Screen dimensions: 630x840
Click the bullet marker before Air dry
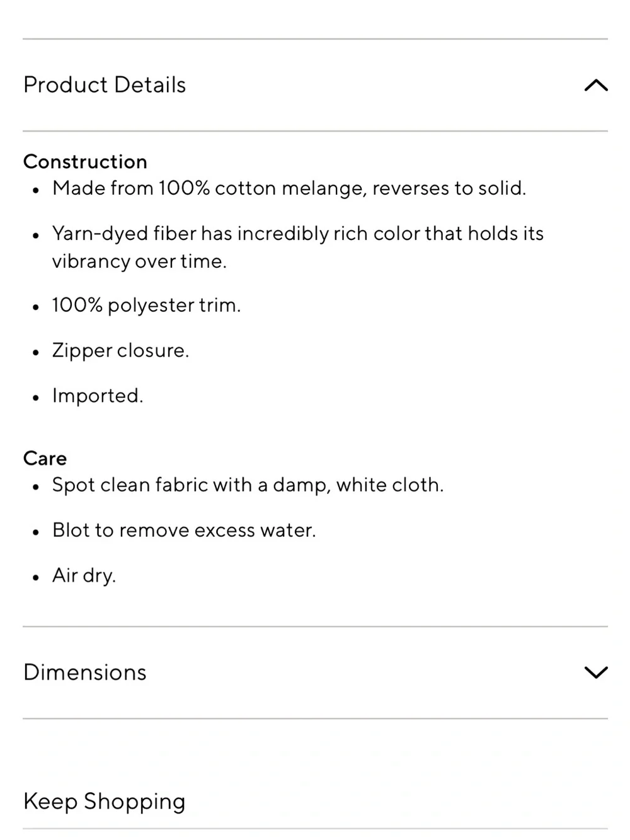tap(36, 578)
